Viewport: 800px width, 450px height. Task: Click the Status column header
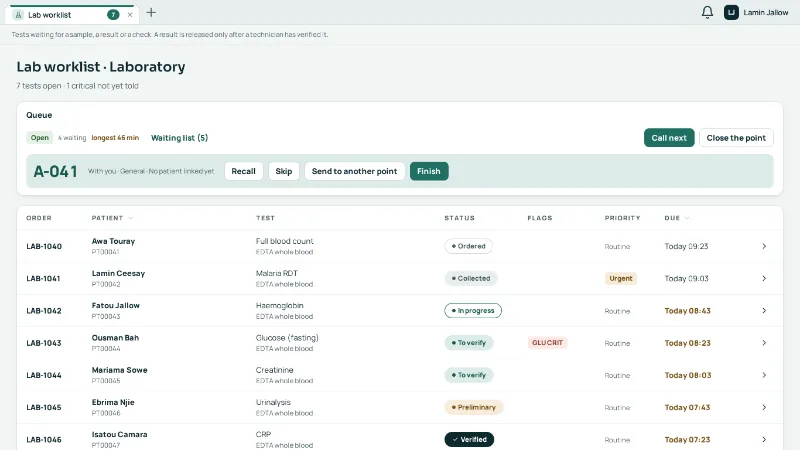(x=459, y=218)
